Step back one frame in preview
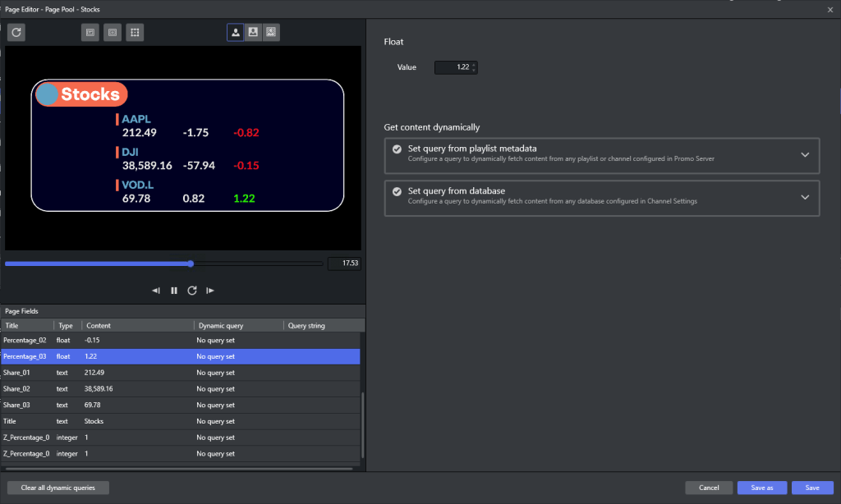Image resolution: width=841 pixels, height=504 pixels. point(156,291)
